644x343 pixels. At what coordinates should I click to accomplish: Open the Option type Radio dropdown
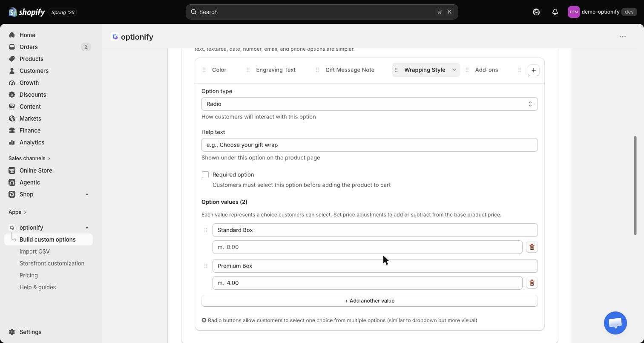[x=370, y=104]
